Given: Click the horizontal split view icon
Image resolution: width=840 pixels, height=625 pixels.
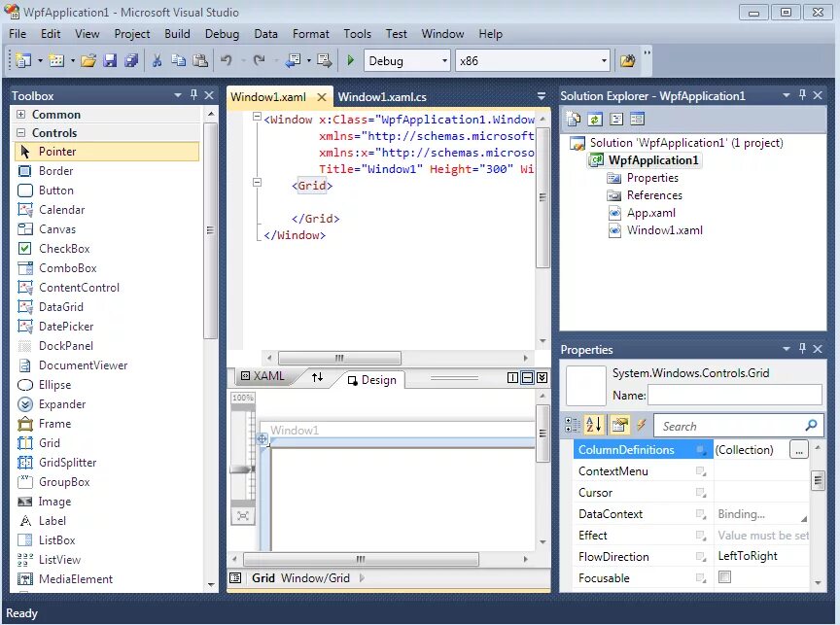Looking at the screenshot, I should click(x=527, y=377).
